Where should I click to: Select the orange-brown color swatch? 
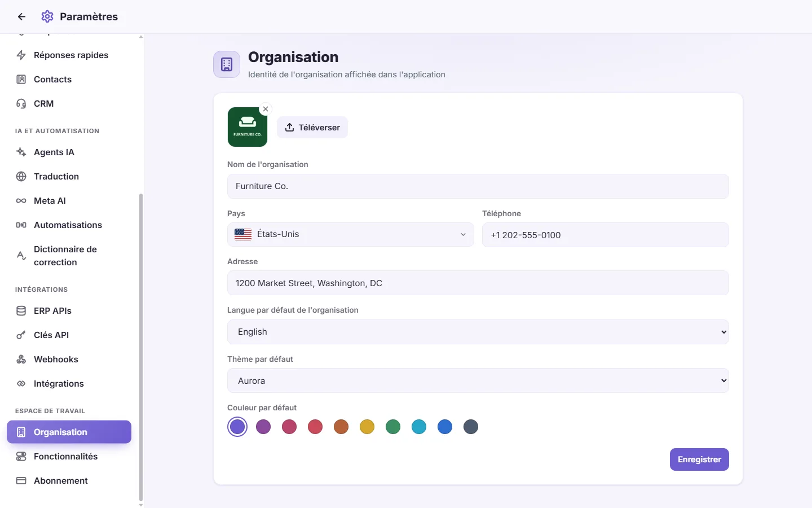tap(341, 427)
